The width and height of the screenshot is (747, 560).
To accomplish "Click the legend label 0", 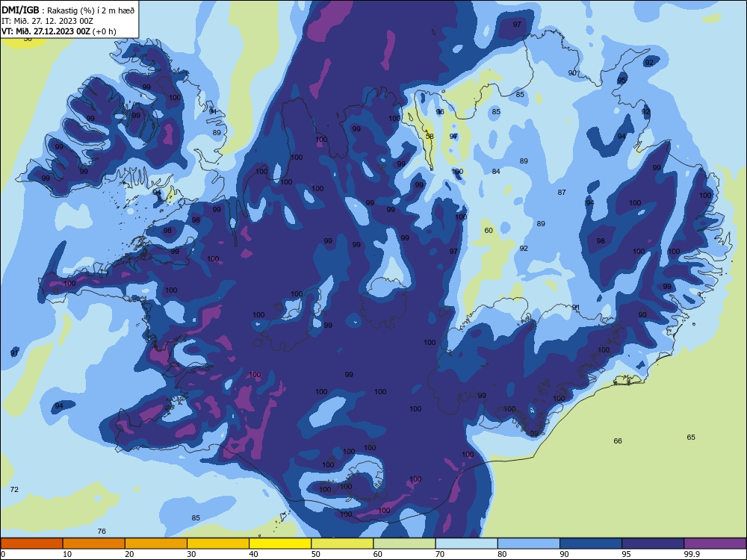I will click(3, 554).
